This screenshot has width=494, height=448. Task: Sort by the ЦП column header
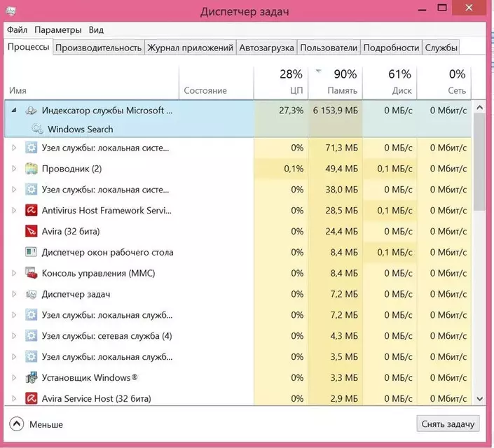tap(281, 83)
